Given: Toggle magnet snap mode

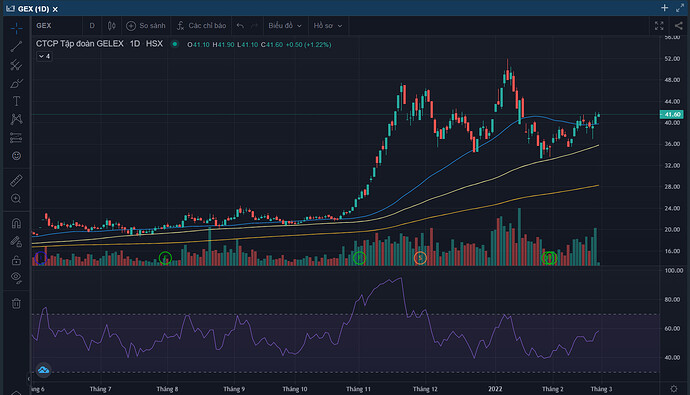Looking at the screenshot, I should point(16,223).
